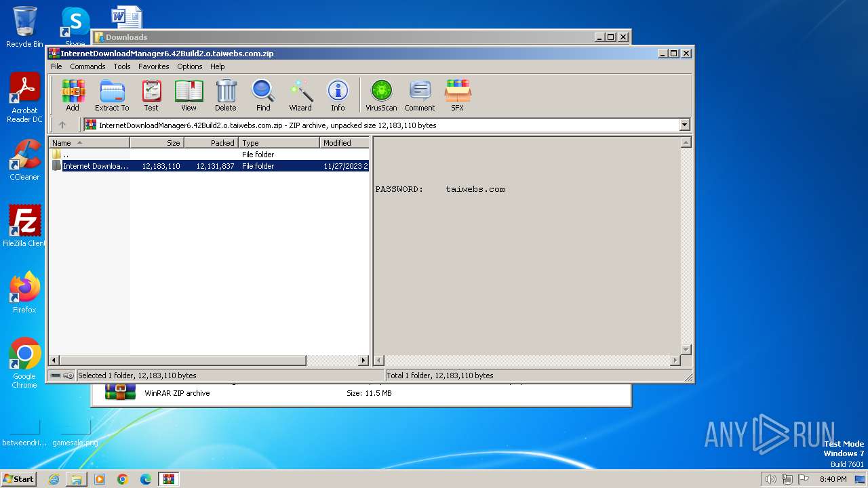
Task: Sort by Packed column header
Action: click(x=211, y=142)
